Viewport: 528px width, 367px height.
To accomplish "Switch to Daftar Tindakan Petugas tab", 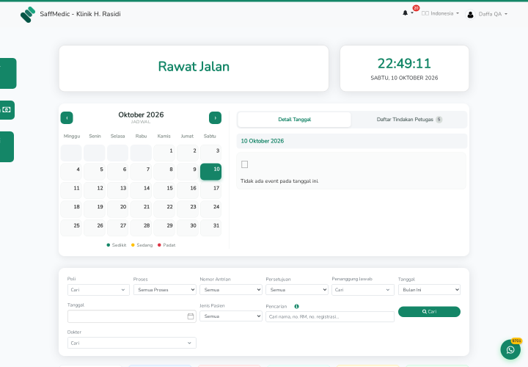I will coord(409,120).
